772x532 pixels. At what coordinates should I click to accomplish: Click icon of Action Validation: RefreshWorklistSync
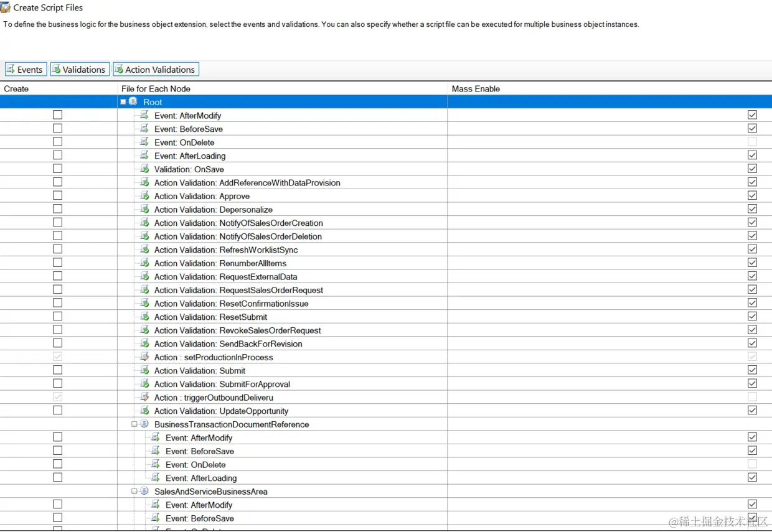[144, 250]
